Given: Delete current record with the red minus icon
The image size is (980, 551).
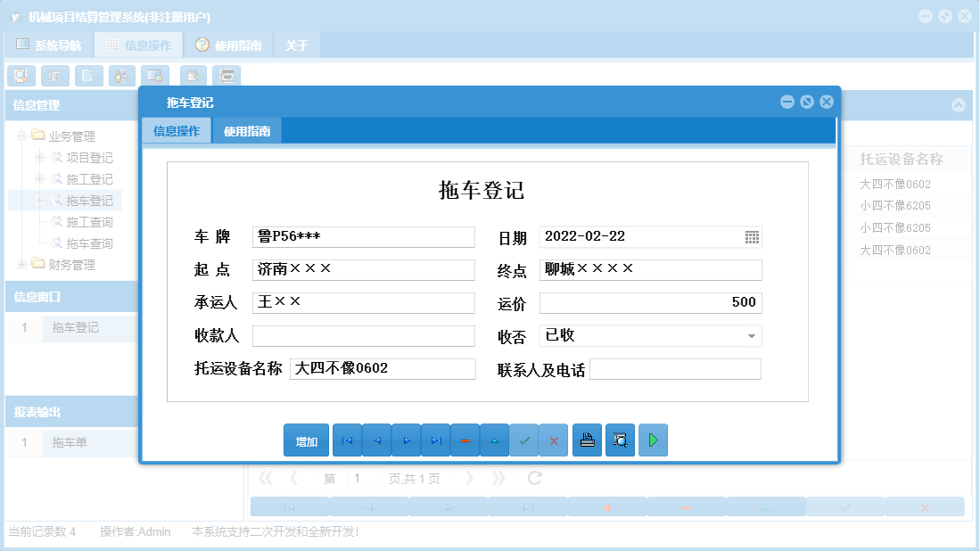Looking at the screenshot, I should pos(465,440).
